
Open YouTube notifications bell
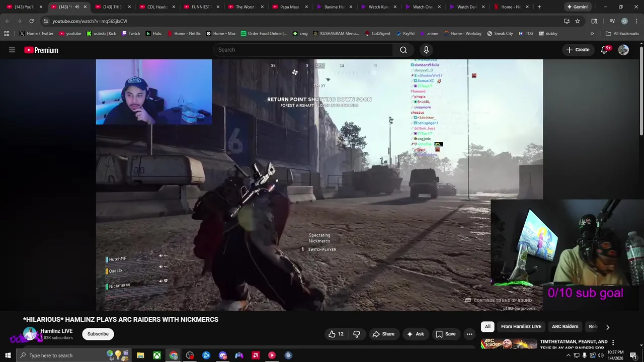point(605,50)
